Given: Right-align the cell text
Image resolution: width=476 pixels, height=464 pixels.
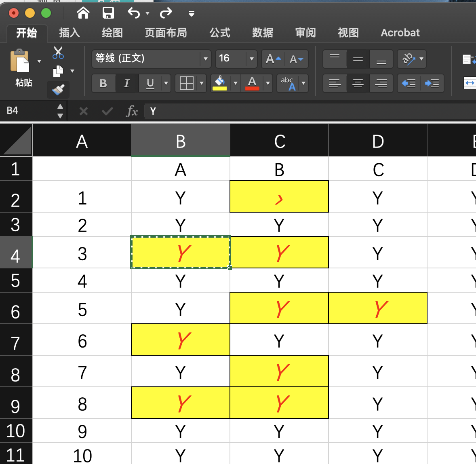Looking at the screenshot, I should pyautogui.click(x=380, y=83).
